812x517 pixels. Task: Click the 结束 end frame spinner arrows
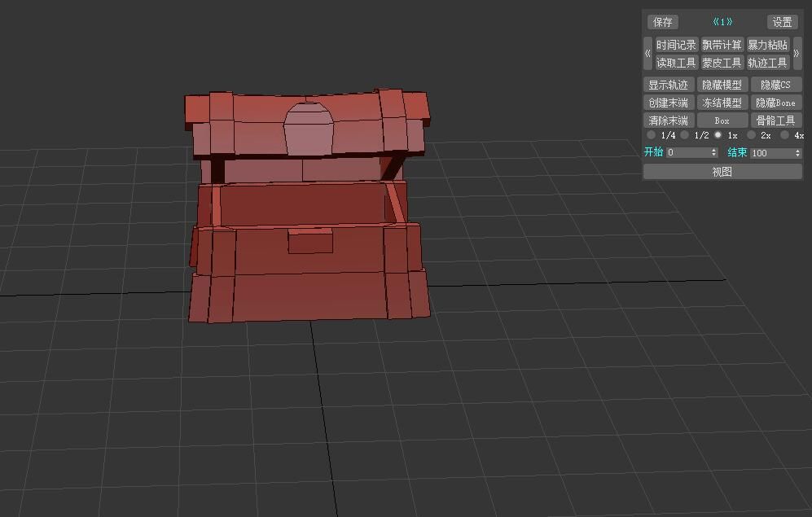(x=797, y=152)
